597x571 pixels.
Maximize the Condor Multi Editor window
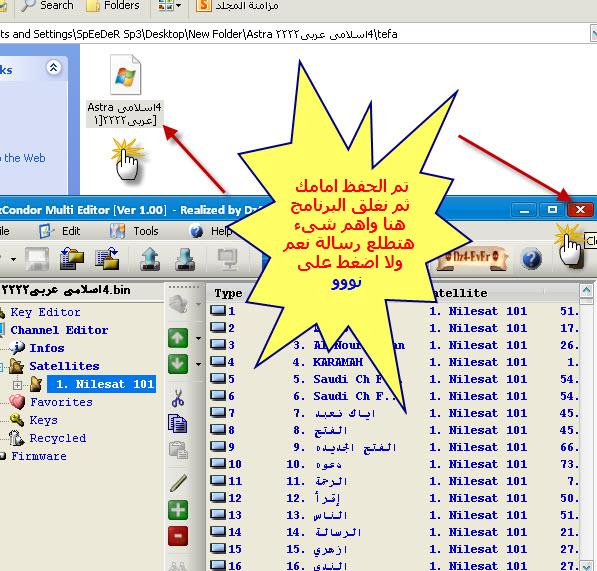(x=552, y=209)
